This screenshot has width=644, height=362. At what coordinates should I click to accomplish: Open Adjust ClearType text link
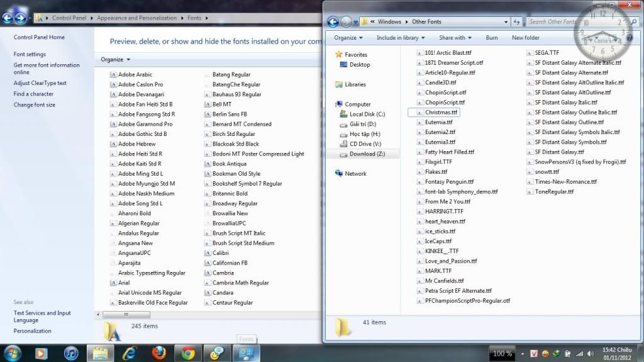[40, 82]
